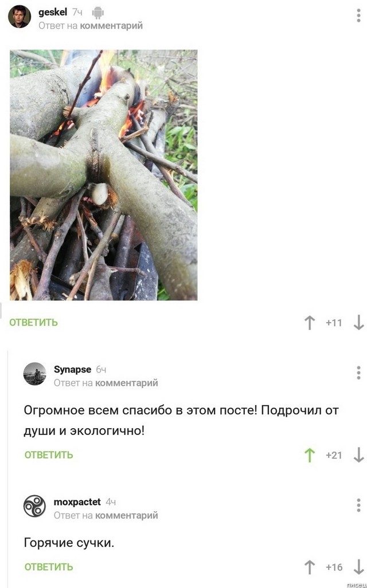Open geskel's avatar profile picture

tap(19, 17)
